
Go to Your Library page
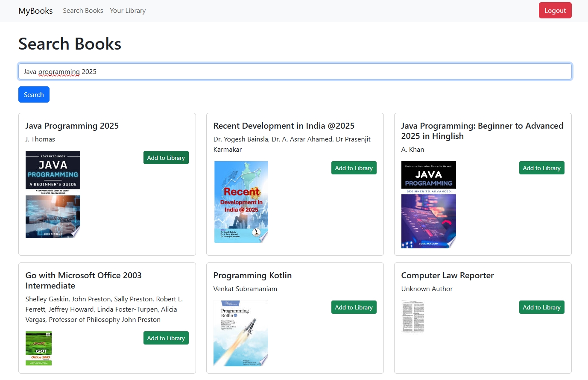128,10
